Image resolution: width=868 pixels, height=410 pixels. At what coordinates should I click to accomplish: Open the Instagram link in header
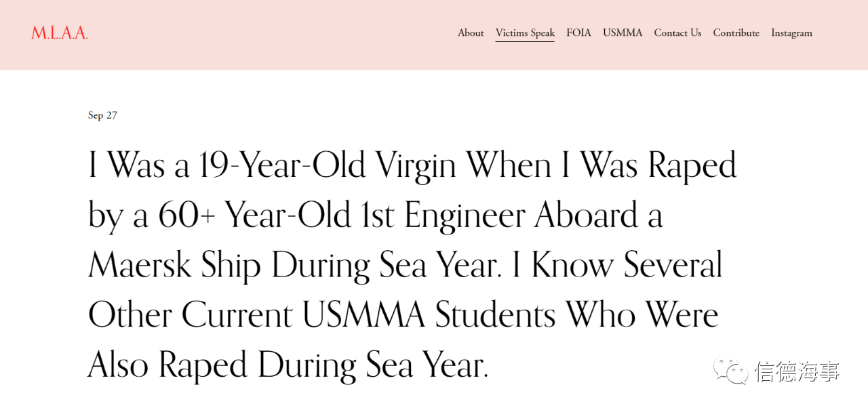(791, 33)
